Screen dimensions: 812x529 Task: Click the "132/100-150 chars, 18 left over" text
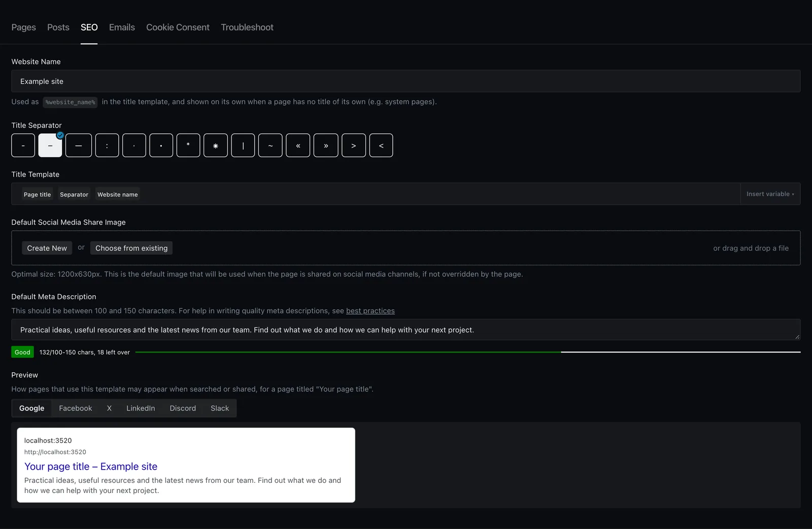click(85, 352)
